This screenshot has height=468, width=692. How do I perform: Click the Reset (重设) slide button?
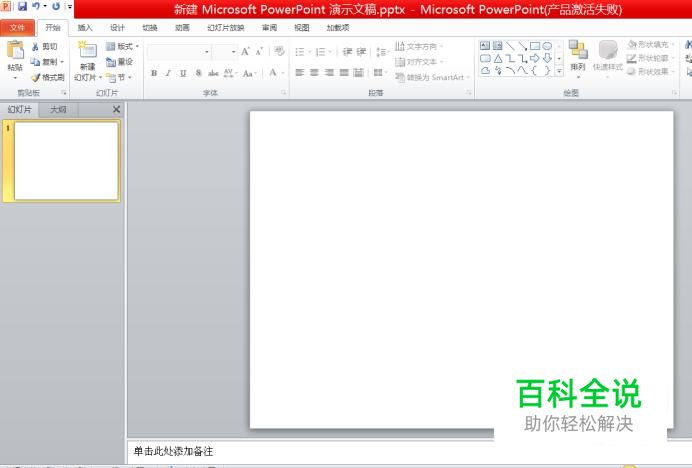coord(119,62)
